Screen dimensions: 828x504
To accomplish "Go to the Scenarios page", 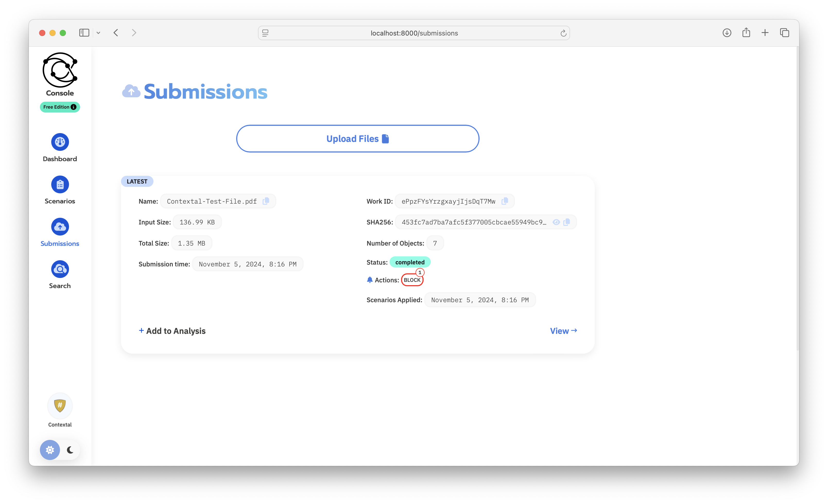I will coord(60,185).
